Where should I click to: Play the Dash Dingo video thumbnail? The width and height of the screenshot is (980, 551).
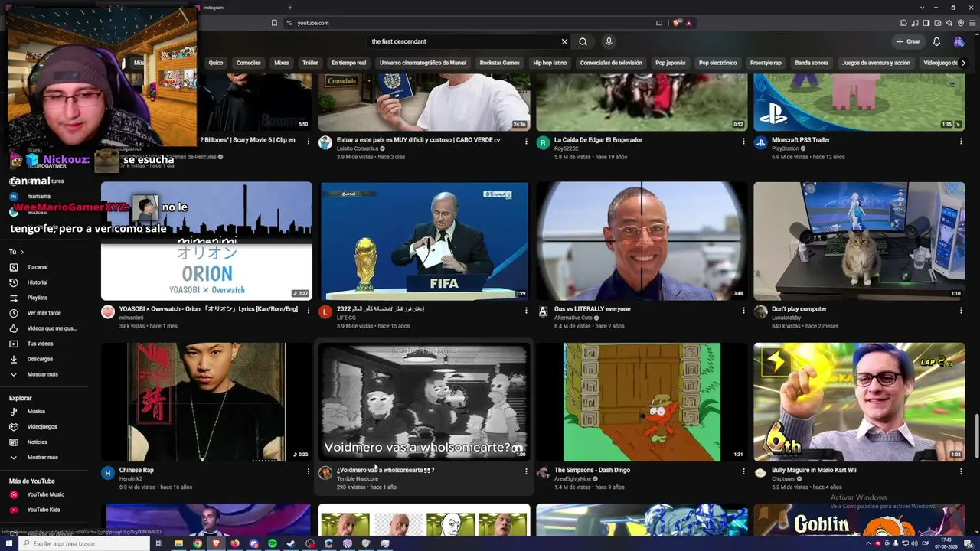642,403
